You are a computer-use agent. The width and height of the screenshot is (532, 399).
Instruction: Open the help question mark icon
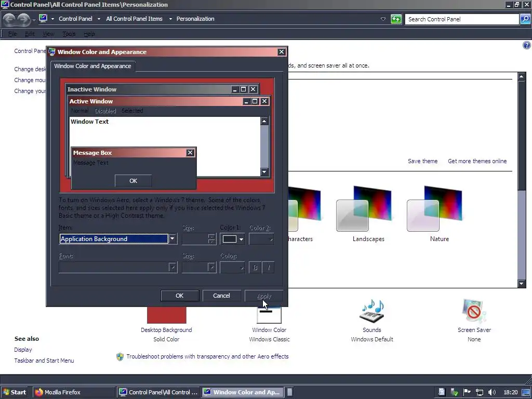pos(527,45)
